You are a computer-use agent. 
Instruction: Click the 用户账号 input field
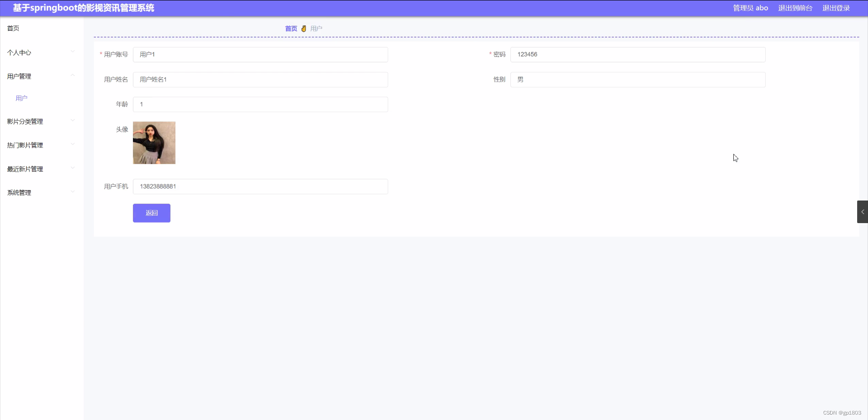click(x=260, y=55)
